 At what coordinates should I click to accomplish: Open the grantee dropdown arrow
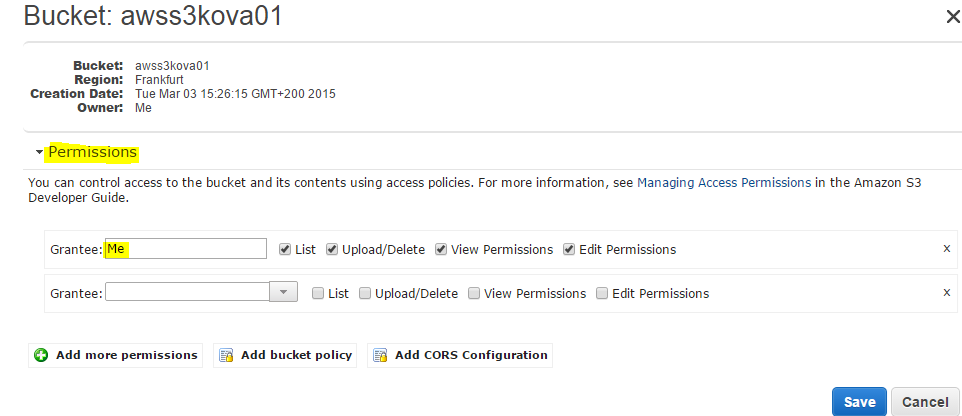coord(284,292)
